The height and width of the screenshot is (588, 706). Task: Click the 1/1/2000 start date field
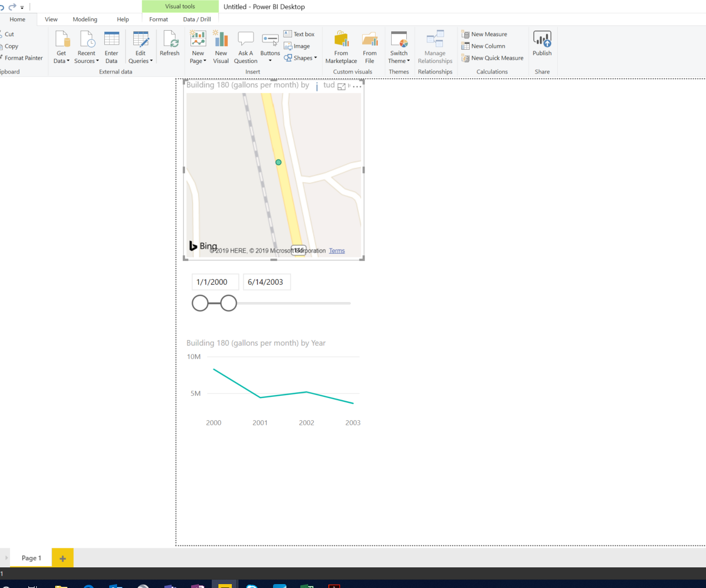[215, 282]
